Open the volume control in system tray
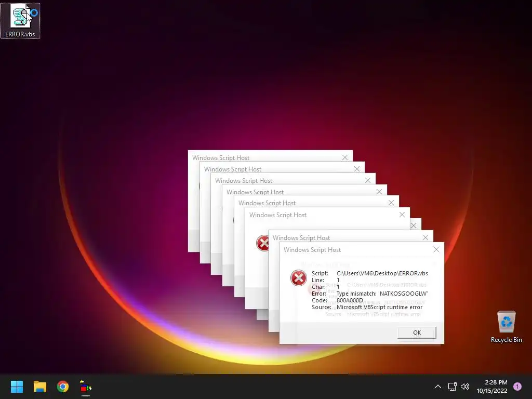Screen dimensions: 532x399 pos(465,387)
